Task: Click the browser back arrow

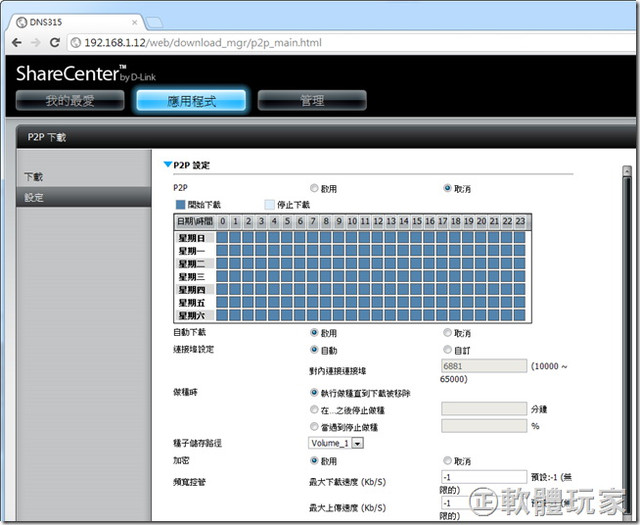Action: coord(14,42)
